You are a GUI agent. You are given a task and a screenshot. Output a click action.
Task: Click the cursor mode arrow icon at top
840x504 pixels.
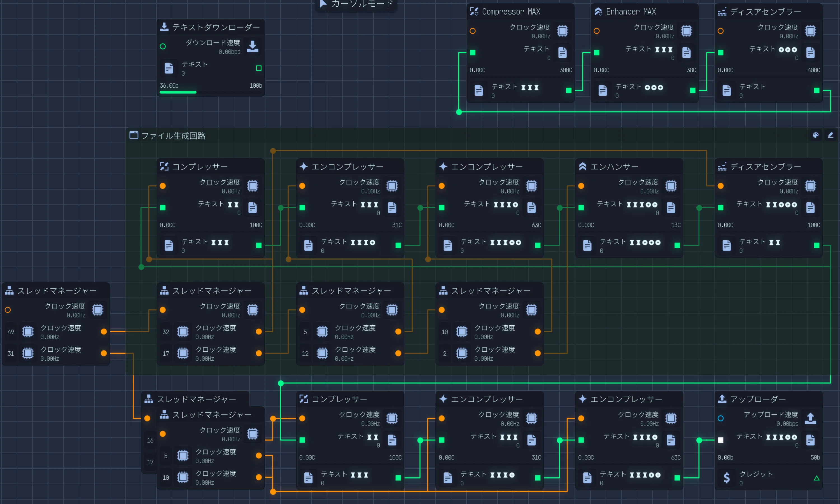pyautogui.click(x=323, y=4)
